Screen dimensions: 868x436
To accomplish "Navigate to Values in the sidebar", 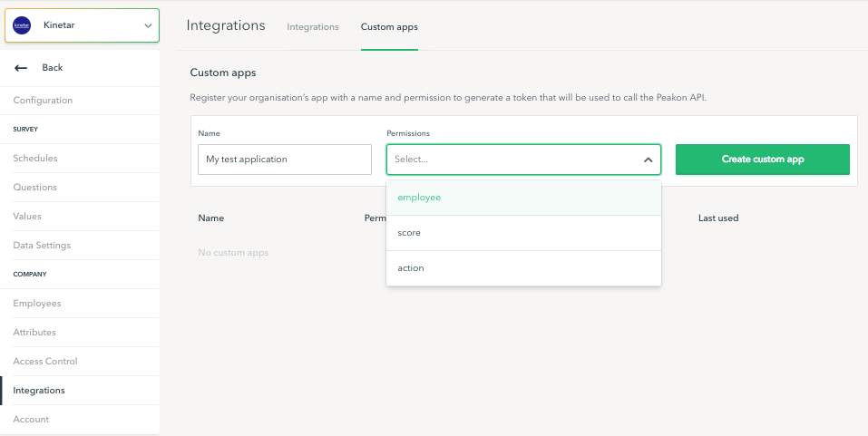I will [x=27, y=217].
